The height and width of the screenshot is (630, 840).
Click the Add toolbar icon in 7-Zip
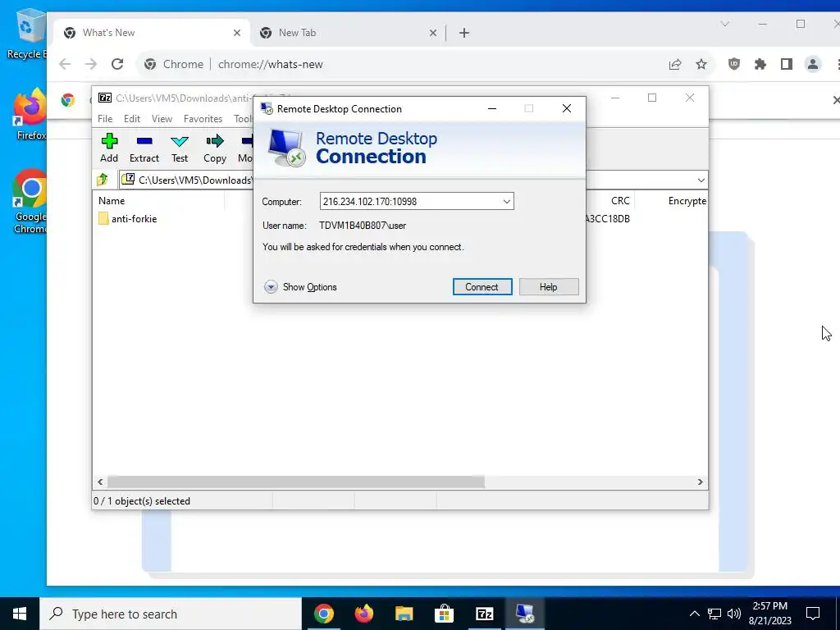(x=109, y=148)
